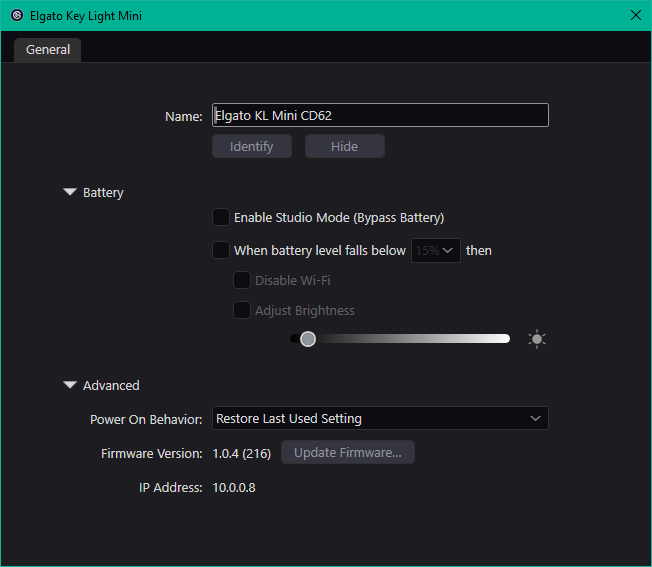Open the Power On Behavior dropdown

[380, 418]
